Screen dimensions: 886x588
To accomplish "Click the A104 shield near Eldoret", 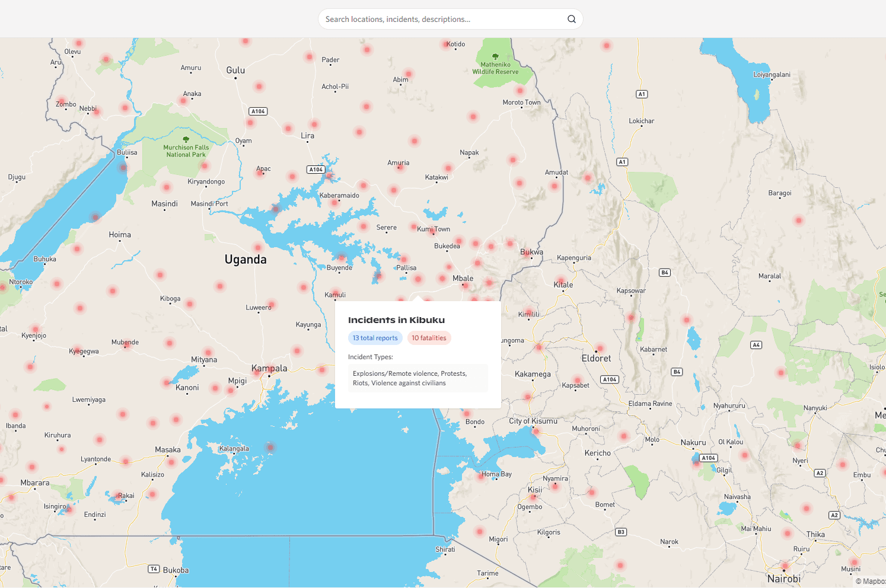I will (x=610, y=379).
